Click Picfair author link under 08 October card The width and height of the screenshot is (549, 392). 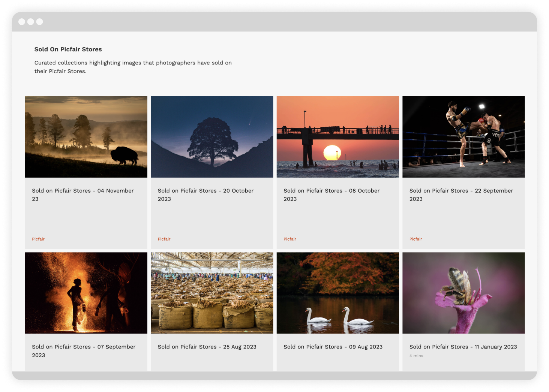290,239
